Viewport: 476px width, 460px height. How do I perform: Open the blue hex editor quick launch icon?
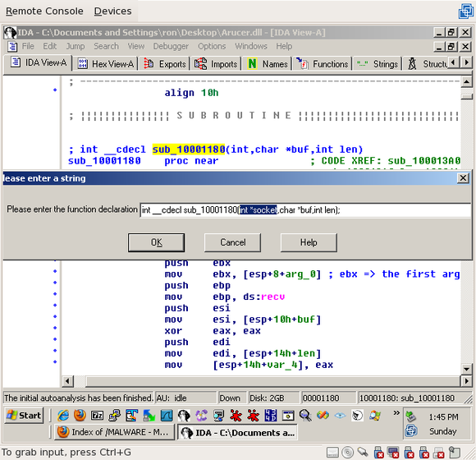coord(271,415)
